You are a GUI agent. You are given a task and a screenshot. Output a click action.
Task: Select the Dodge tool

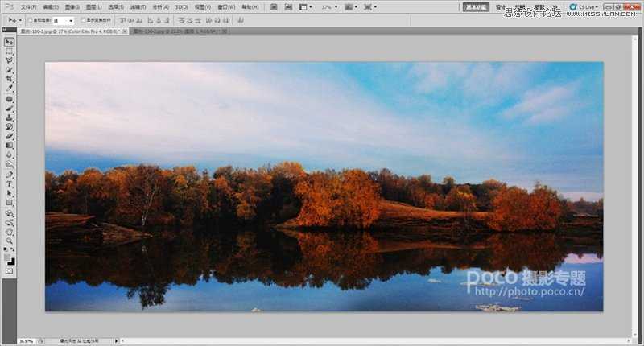pyautogui.click(x=9, y=164)
